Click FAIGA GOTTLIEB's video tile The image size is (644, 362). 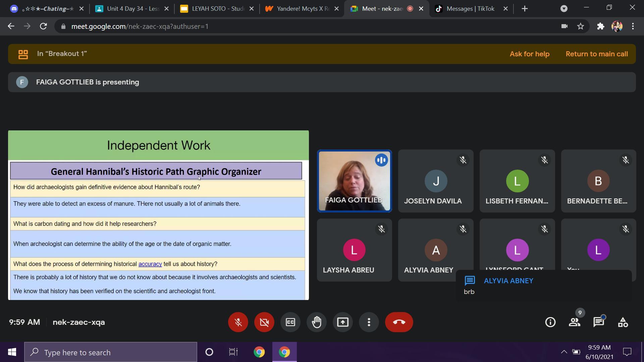[x=354, y=181]
